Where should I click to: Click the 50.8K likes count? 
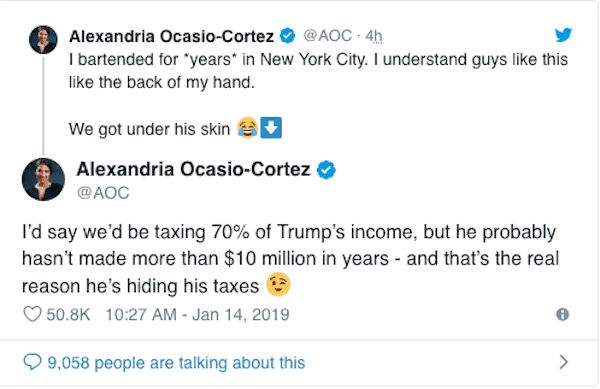[68, 315]
